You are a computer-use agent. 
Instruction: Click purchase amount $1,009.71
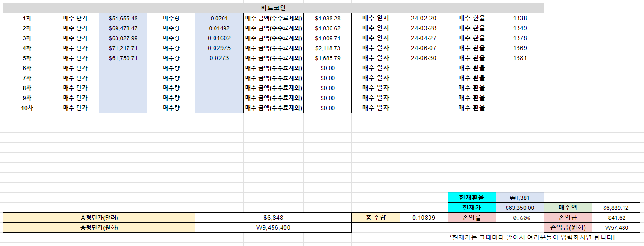[328, 38]
